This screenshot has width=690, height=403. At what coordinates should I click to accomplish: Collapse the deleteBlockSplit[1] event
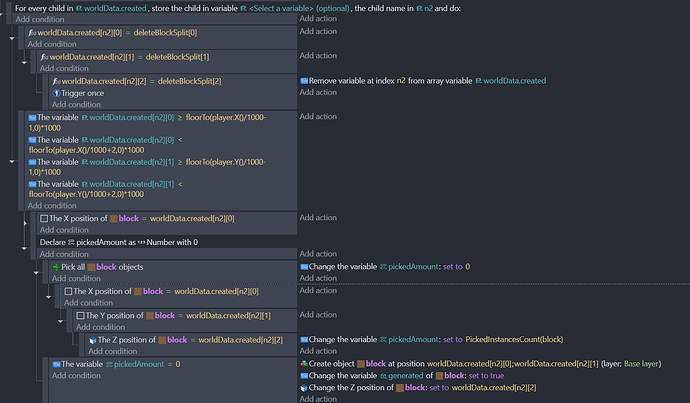click(x=24, y=62)
